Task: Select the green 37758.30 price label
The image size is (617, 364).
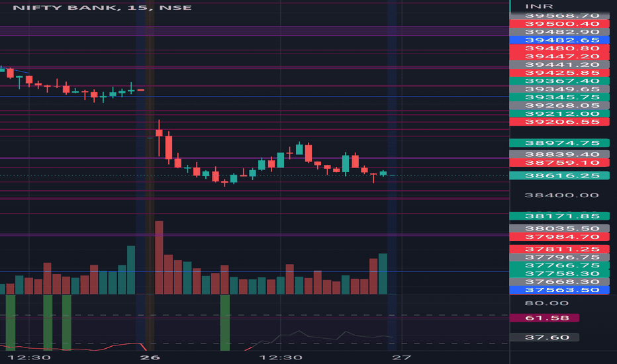Action: click(x=559, y=273)
